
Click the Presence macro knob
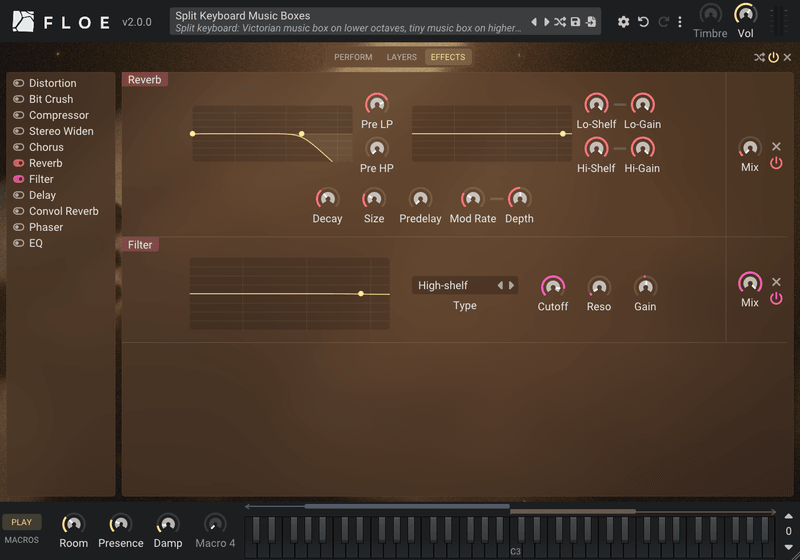(x=120, y=524)
